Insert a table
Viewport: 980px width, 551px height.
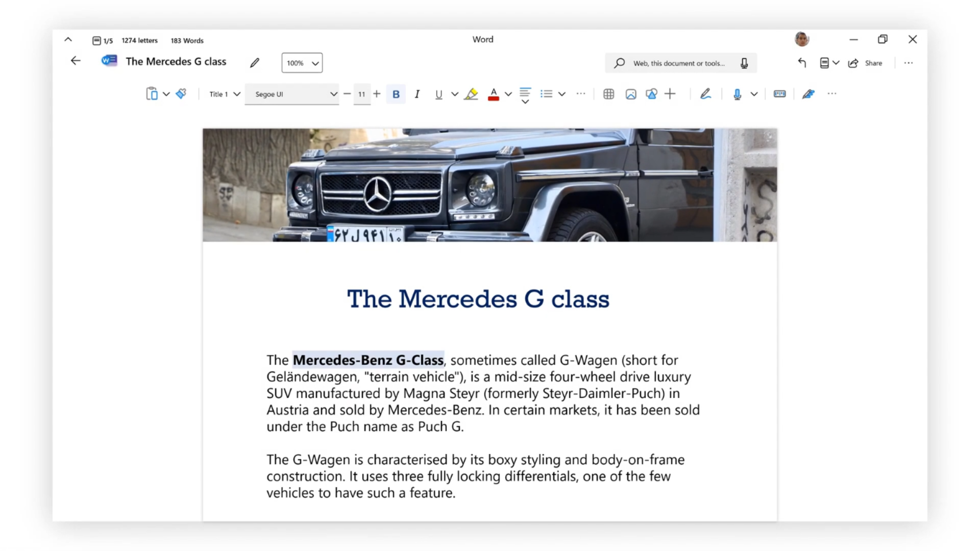[608, 94]
